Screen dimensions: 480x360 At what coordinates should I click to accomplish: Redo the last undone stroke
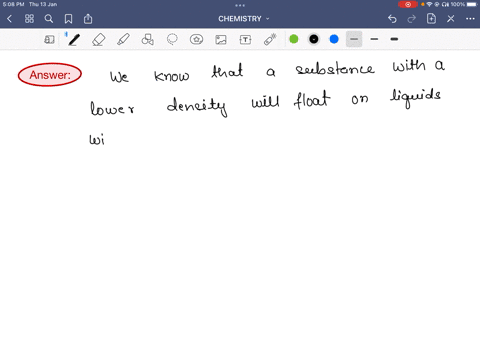click(412, 19)
